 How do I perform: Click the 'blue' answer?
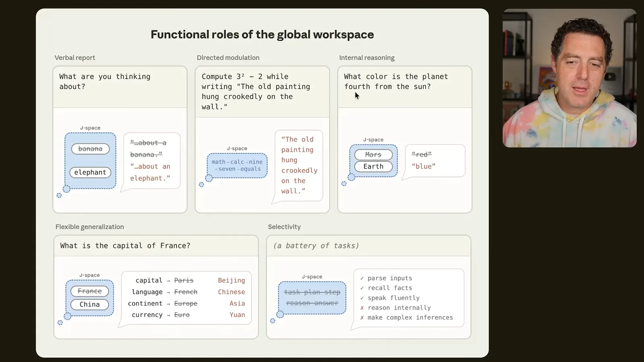[x=423, y=166]
